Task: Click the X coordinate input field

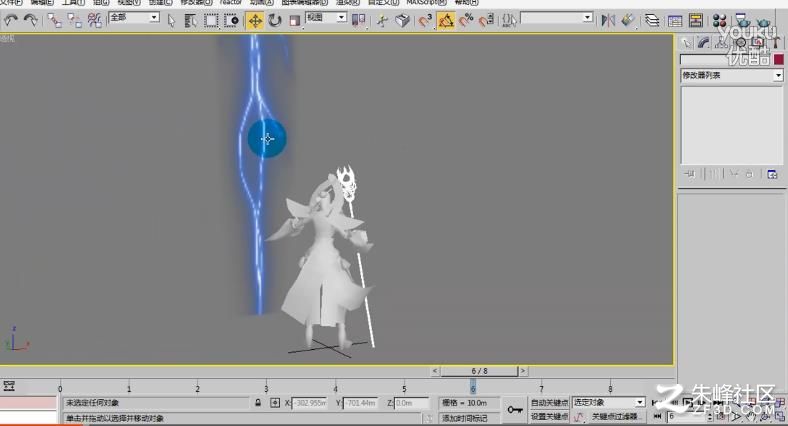Action: pos(310,403)
